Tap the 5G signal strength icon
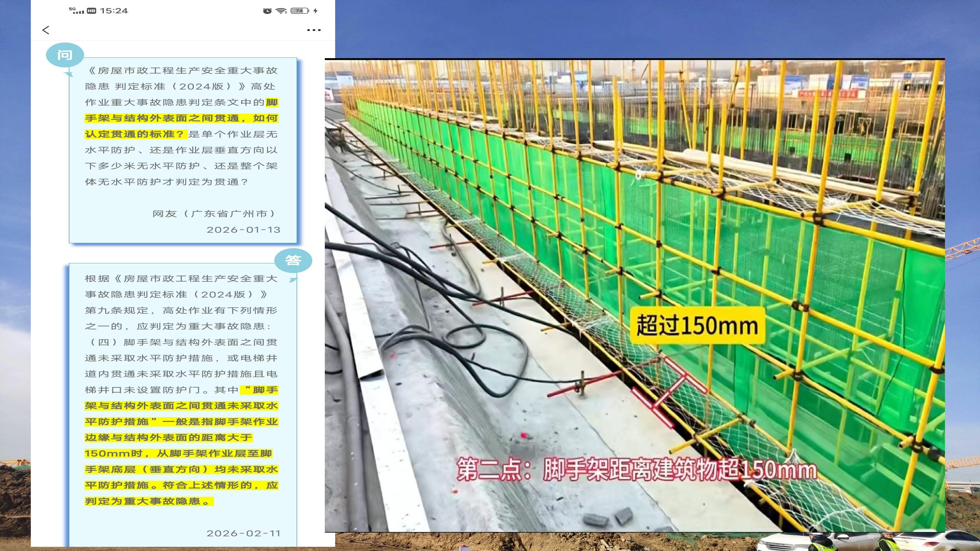Viewport: 980px width, 551px height. click(77, 11)
